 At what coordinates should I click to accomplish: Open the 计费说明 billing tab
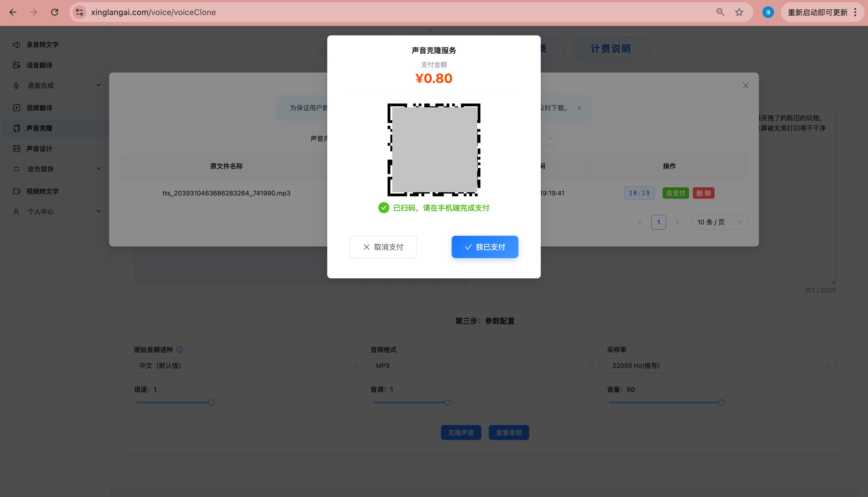click(611, 49)
